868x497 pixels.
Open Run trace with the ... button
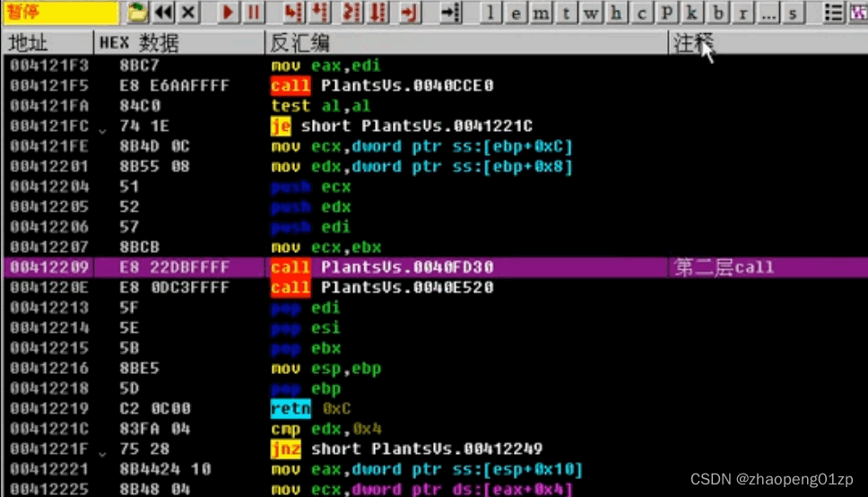point(768,13)
